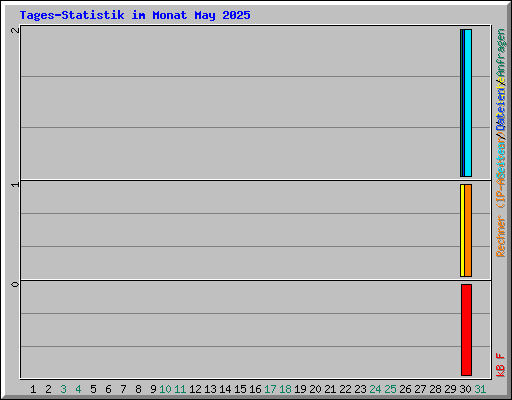Select day 15 on the x-axis
512x400 pixels.
coord(240,389)
